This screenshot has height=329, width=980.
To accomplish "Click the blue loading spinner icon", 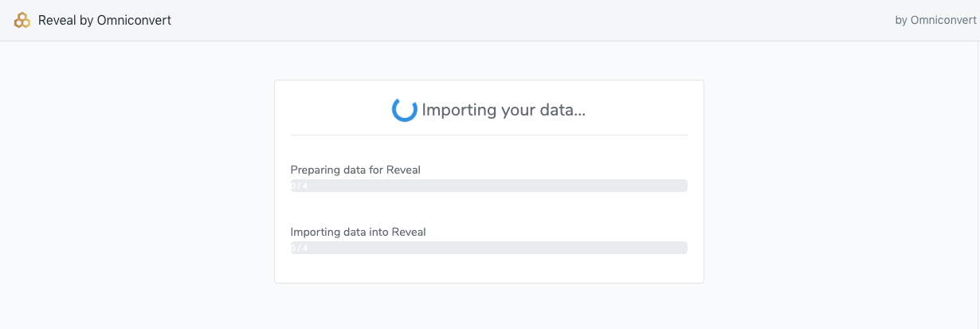I will click(x=405, y=109).
